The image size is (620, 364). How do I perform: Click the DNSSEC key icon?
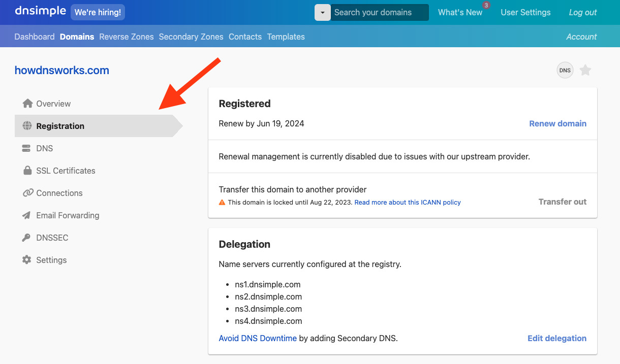(x=26, y=238)
